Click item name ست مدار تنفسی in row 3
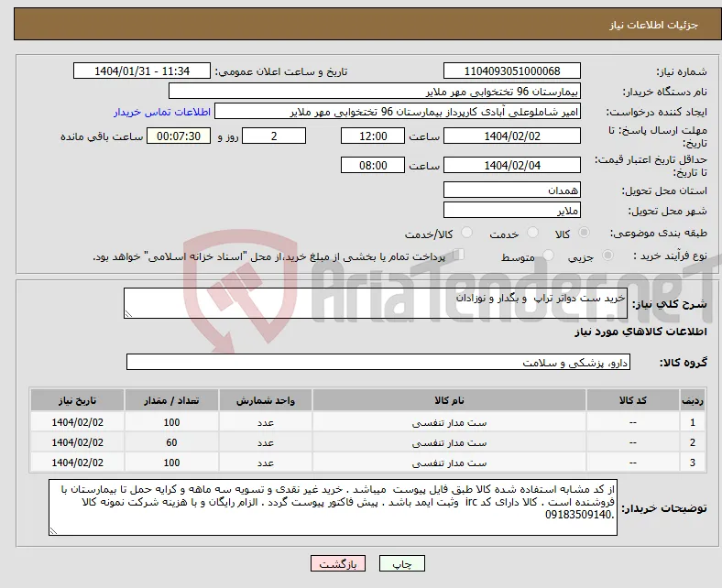 coord(449,463)
